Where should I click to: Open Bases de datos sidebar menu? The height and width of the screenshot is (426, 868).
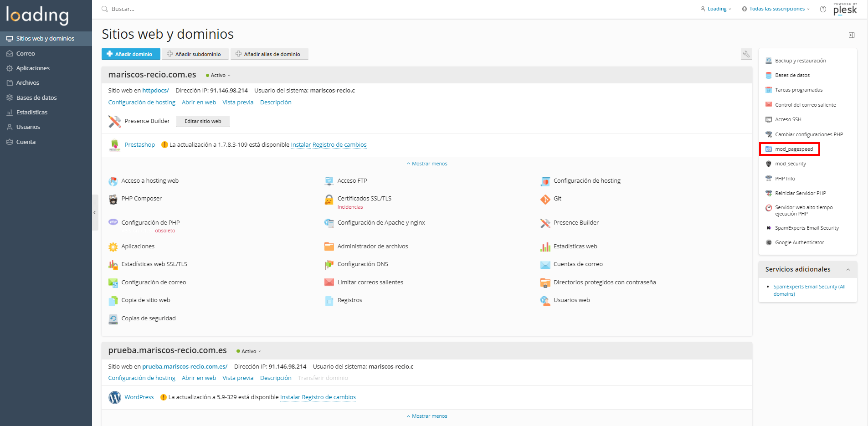click(x=36, y=98)
